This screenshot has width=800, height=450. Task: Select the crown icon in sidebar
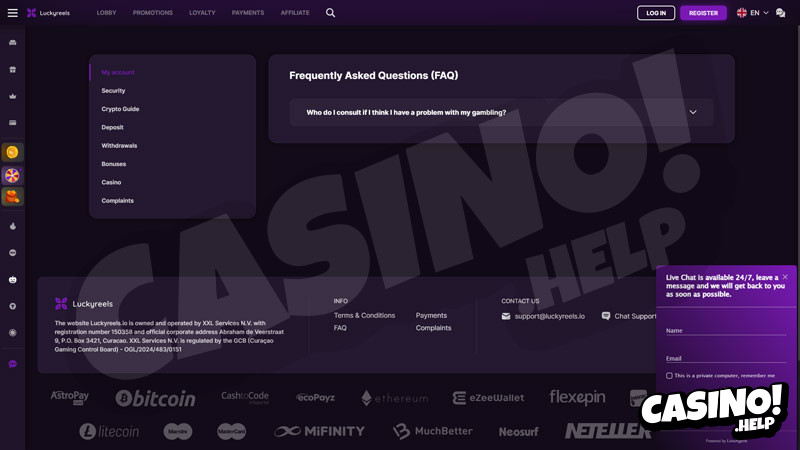point(13,96)
